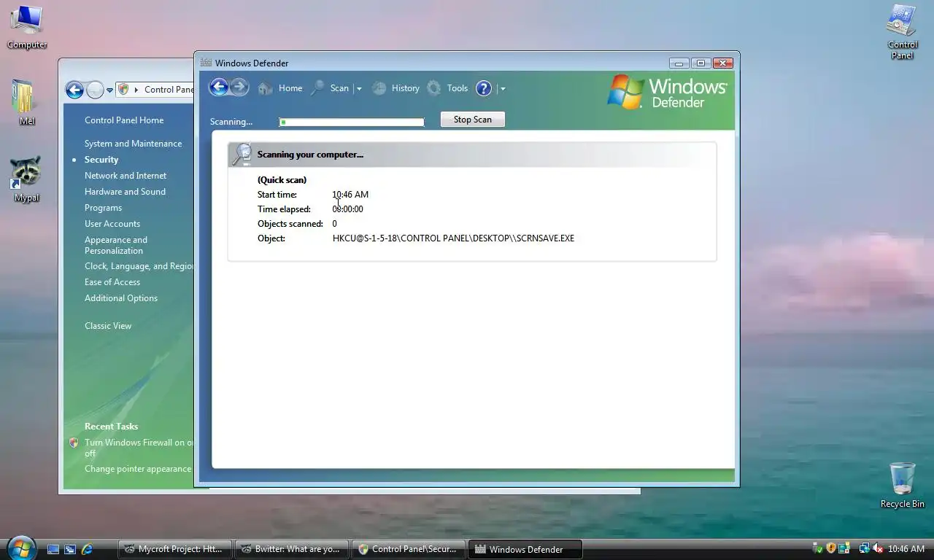Click the blue Help question mark icon

[483, 88]
